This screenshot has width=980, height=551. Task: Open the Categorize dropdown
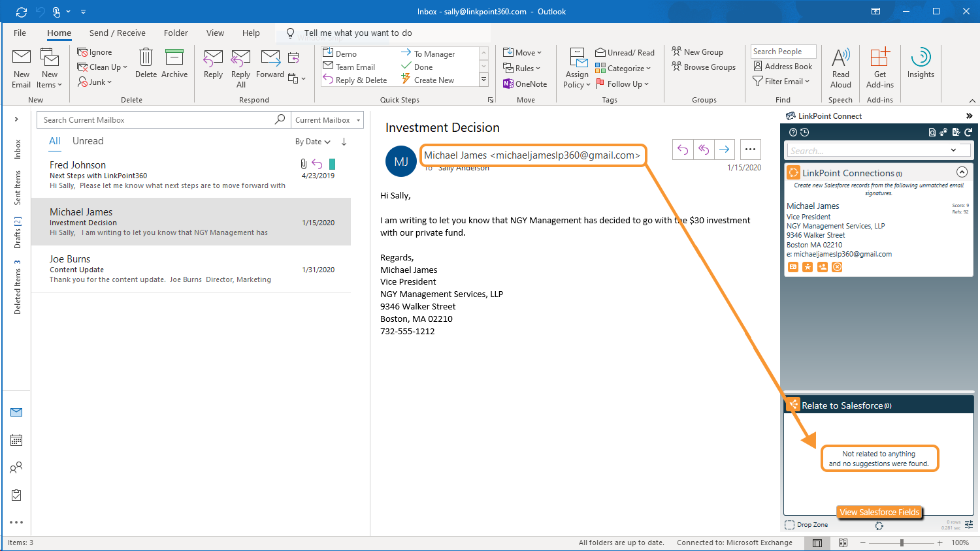click(x=623, y=68)
